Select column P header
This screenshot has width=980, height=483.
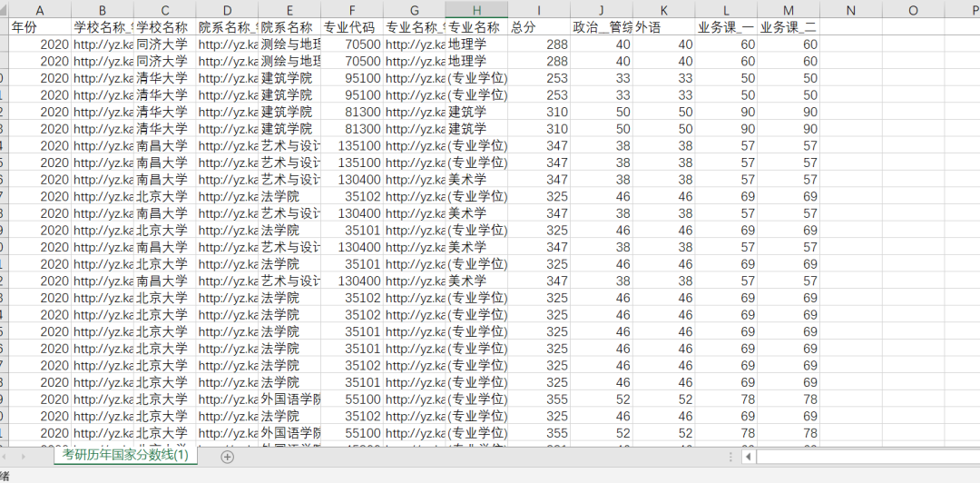963,9
